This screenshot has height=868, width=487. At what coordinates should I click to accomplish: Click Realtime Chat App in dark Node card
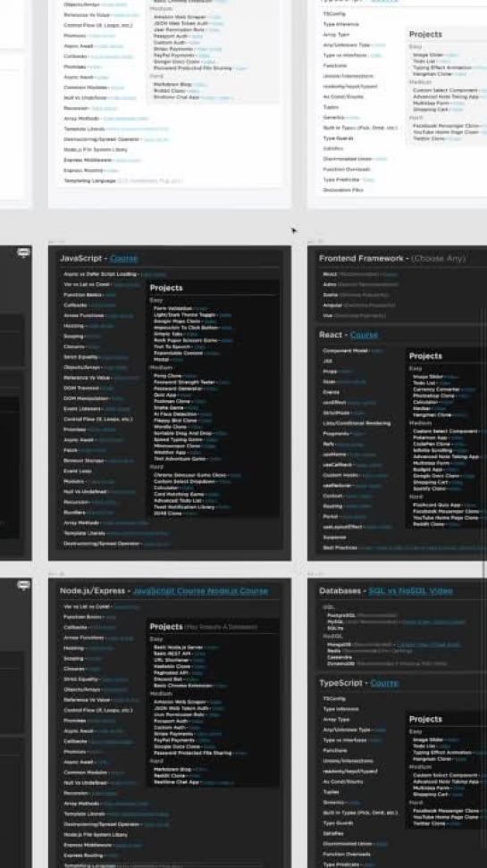point(176,782)
